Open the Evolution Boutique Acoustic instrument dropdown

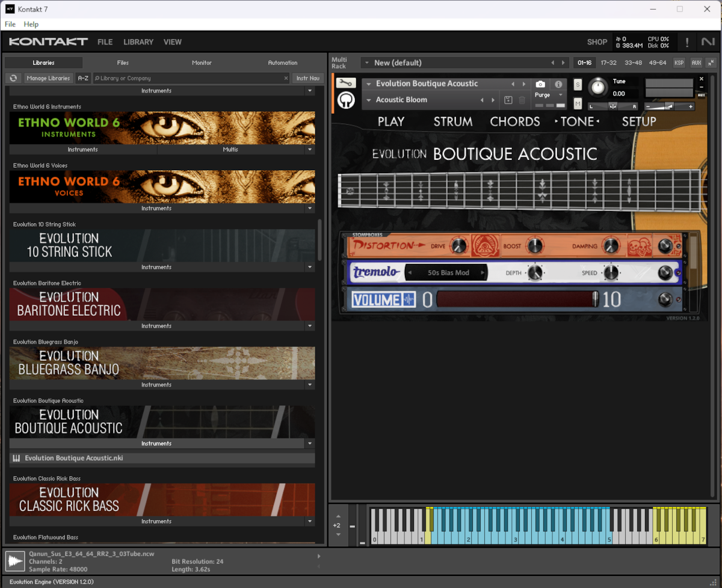368,84
